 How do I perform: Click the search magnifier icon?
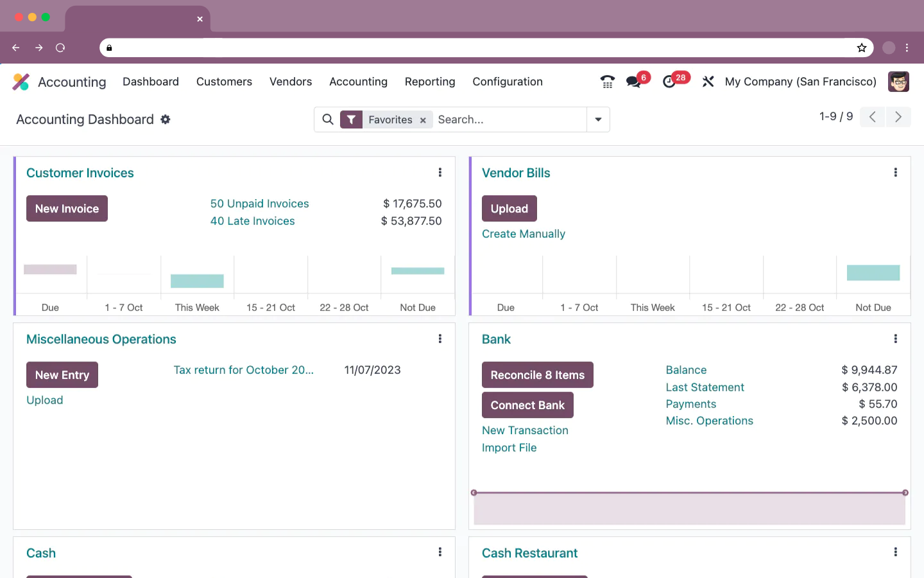[x=328, y=119]
